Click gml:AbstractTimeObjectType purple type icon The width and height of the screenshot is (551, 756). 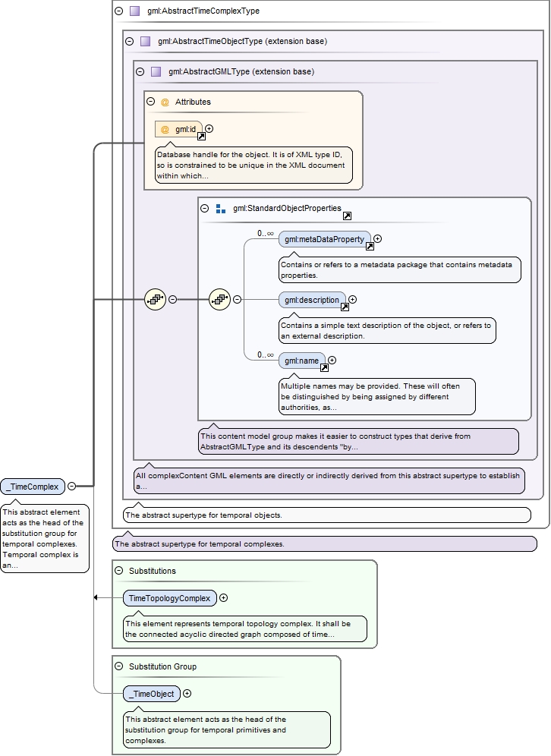[145, 41]
